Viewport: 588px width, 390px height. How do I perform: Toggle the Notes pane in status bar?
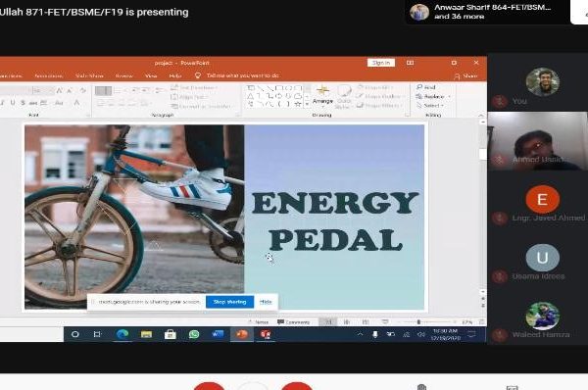(259, 322)
